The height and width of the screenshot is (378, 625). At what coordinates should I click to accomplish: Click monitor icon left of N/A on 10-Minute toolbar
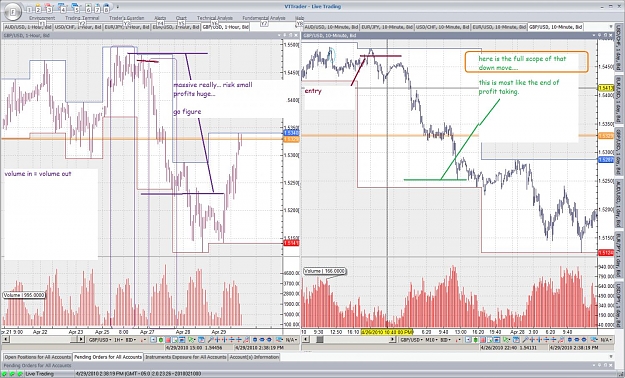594,340
